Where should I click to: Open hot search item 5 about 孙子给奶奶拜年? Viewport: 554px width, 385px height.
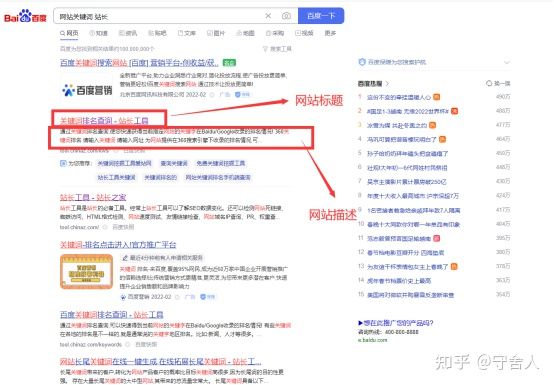pos(407,154)
